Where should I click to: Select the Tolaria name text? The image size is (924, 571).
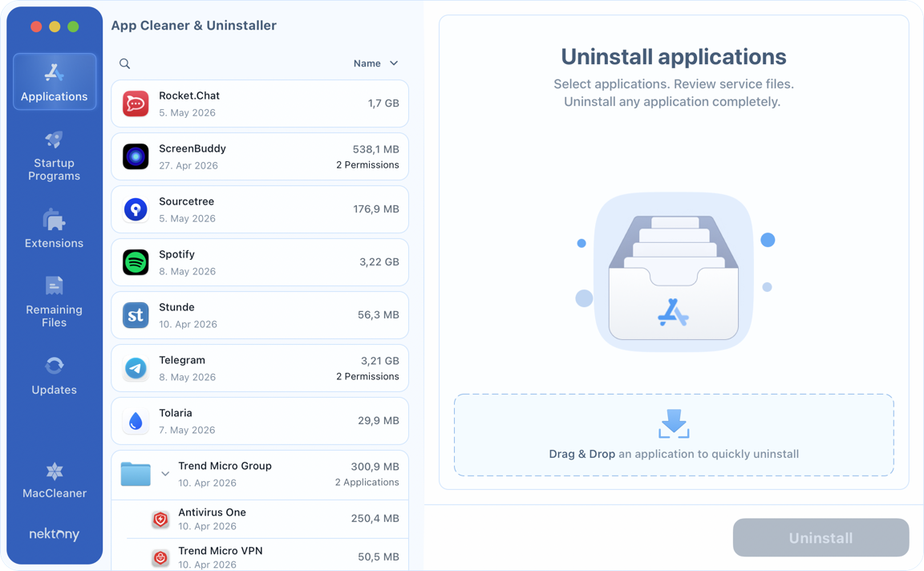[x=176, y=413]
